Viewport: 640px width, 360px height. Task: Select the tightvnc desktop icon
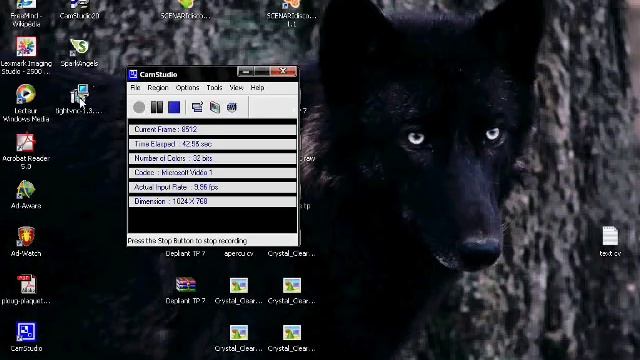[79, 94]
